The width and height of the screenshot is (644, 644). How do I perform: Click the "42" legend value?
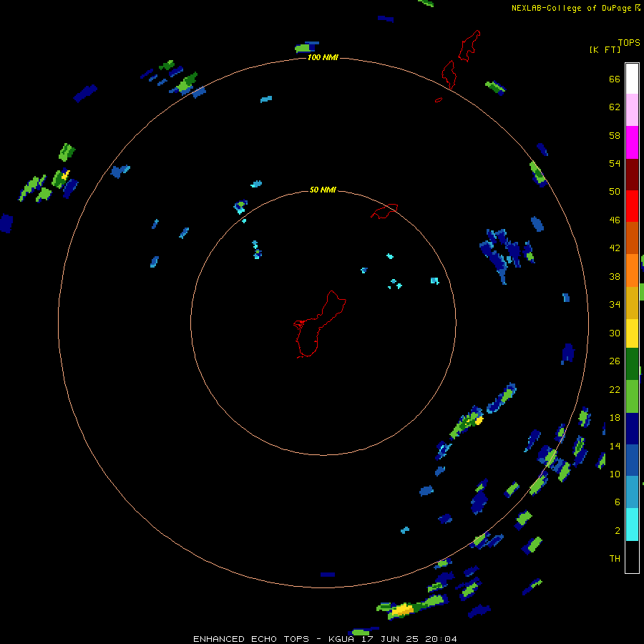point(615,248)
